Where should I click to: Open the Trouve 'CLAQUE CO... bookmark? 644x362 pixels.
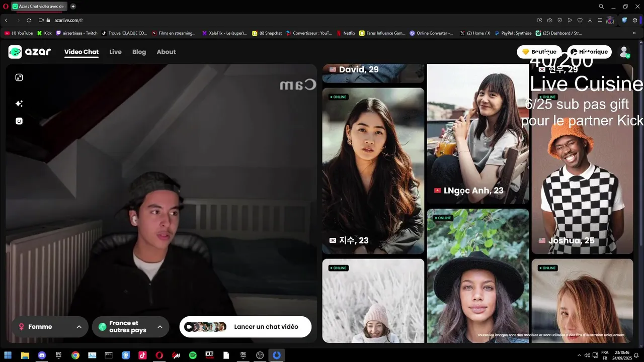125,33
